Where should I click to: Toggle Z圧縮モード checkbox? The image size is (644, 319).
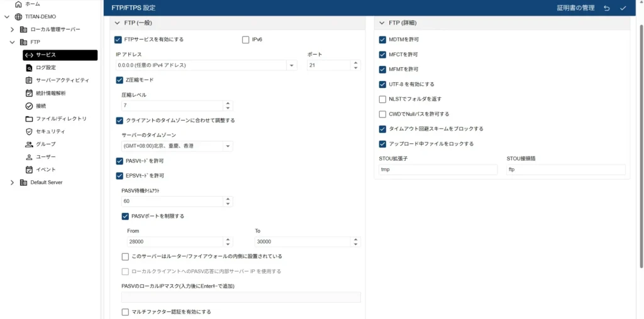click(120, 80)
